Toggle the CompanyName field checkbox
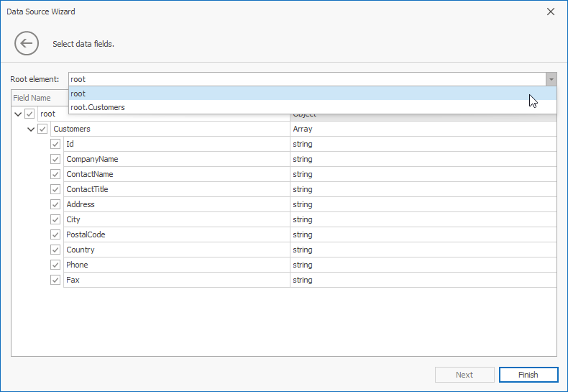Viewport: 568px width, 392px height. (x=55, y=159)
